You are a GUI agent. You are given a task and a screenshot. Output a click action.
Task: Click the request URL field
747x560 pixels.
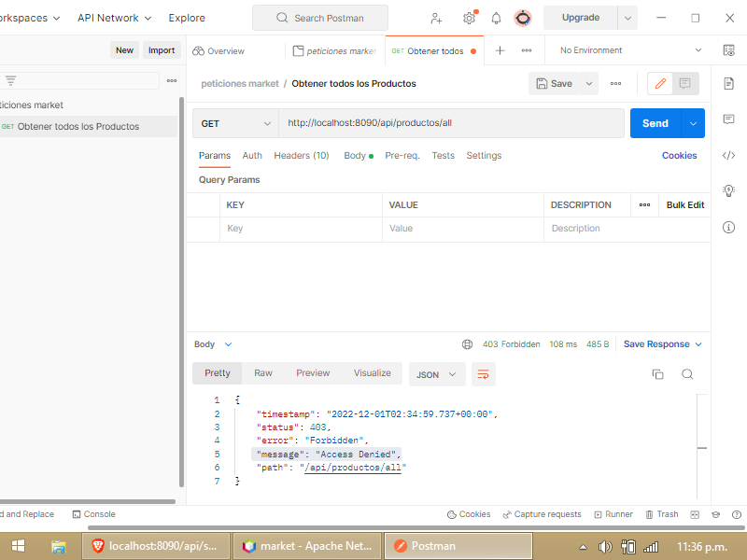tap(451, 123)
